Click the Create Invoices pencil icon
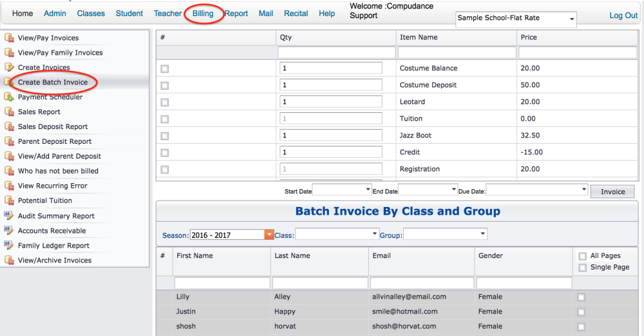The height and width of the screenshot is (336, 644). [9, 68]
